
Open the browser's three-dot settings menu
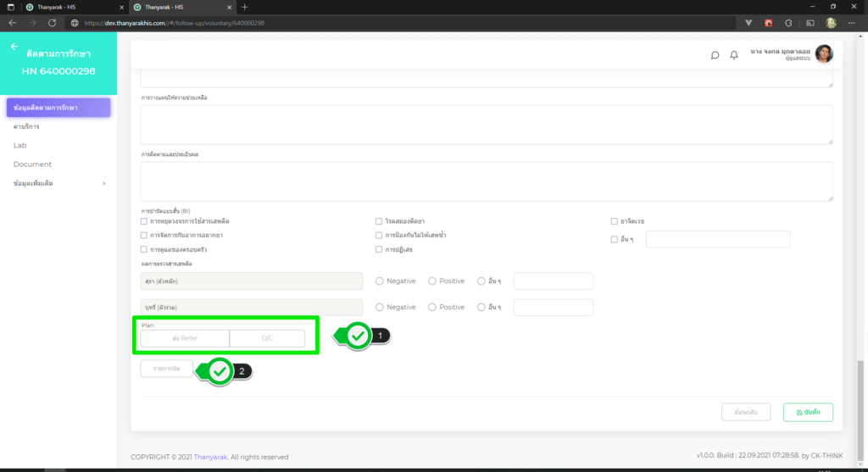point(856,23)
